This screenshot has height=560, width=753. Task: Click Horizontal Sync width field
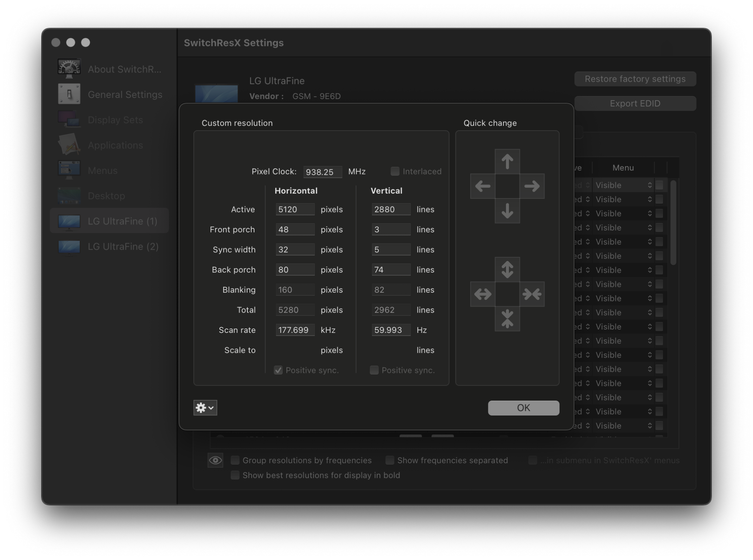[x=295, y=250]
